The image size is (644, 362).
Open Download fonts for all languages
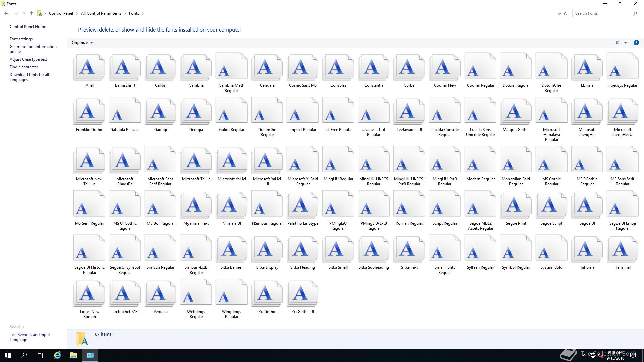29,77
